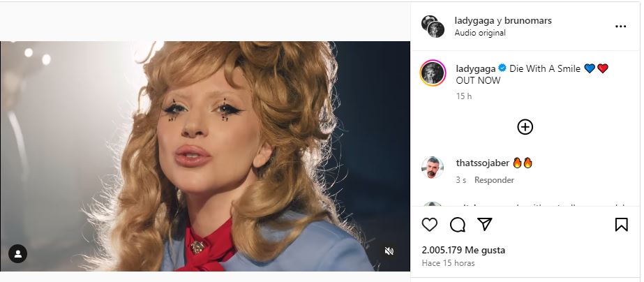Click thatssojaber's comment avatar
Viewport: 644px width, 282px height.
(x=433, y=168)
